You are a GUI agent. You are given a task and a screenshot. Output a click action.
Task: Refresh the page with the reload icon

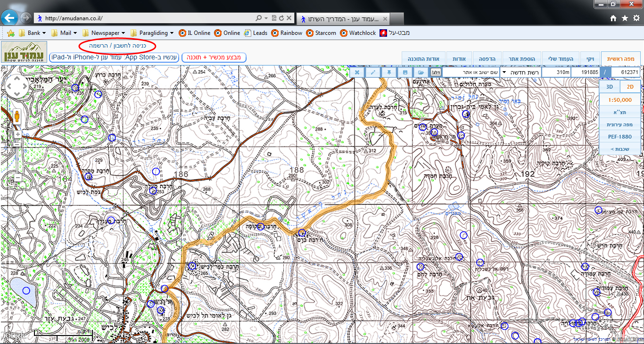click(x=281, y=18)
